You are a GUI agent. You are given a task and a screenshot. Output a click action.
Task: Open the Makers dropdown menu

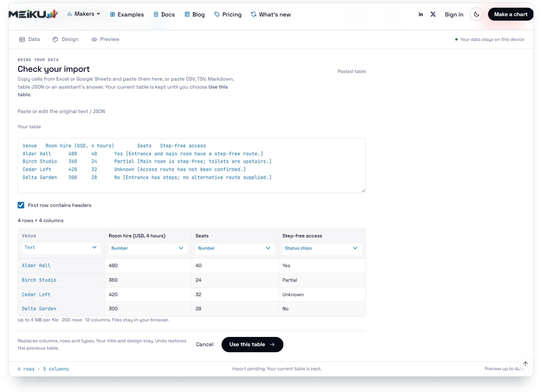point(84,14)
